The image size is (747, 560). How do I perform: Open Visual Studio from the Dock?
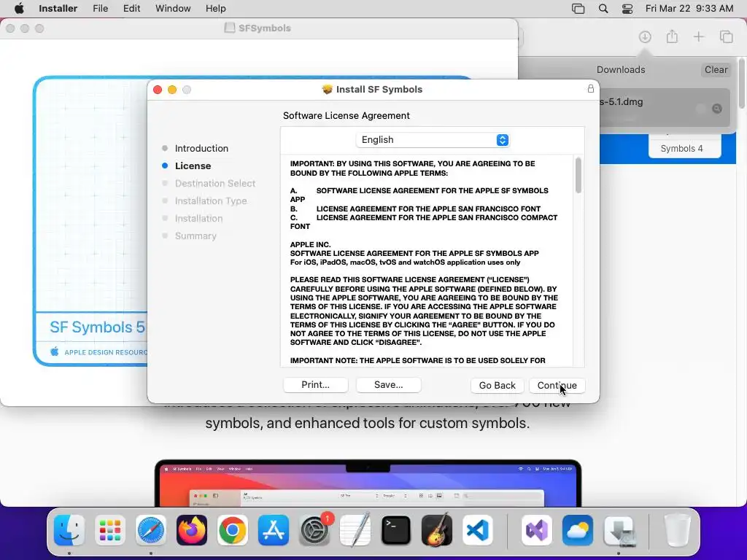tap(537, 530)
